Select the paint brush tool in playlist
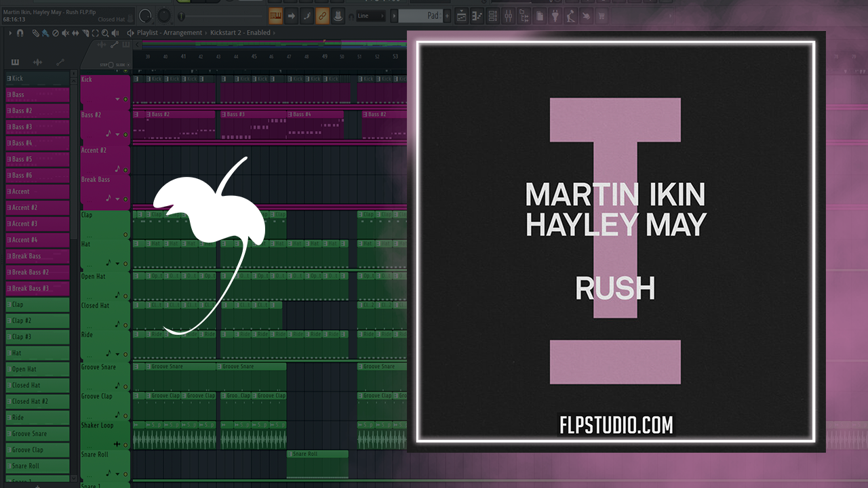This screenshot has height=488, width=868. click(45, 33)
